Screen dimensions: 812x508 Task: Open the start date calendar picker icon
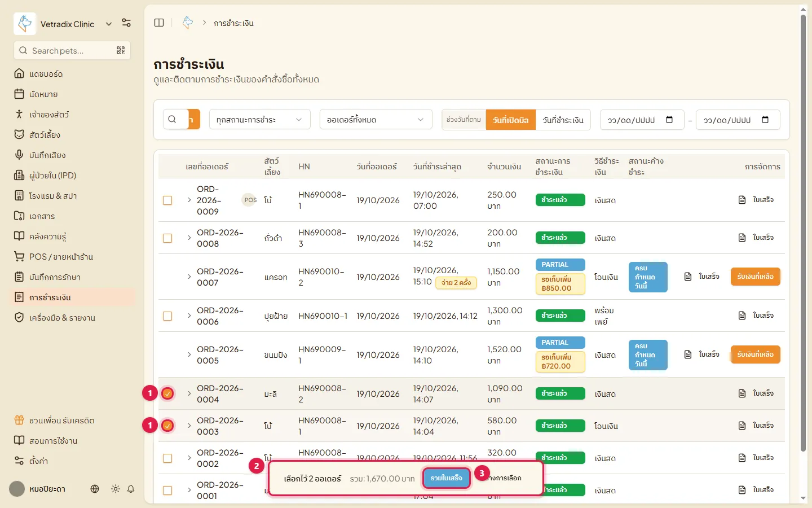point(669,120)
